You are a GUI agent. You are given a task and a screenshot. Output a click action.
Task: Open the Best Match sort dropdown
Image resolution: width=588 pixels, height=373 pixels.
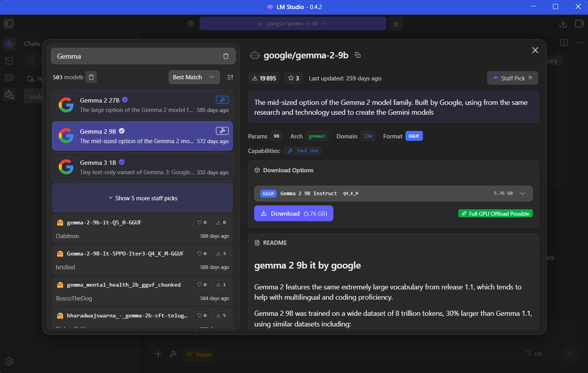coord(194,77)
